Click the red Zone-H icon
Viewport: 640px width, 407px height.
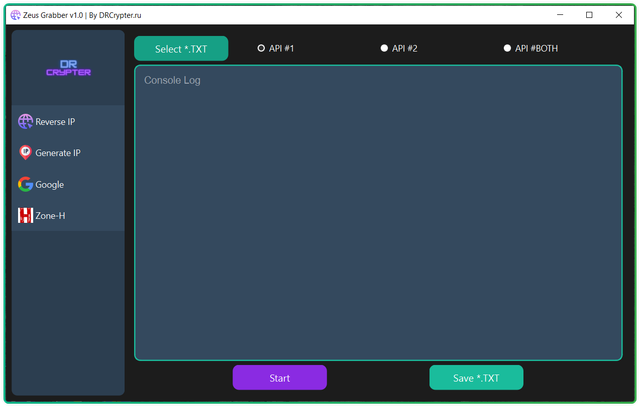click(25, 215)
